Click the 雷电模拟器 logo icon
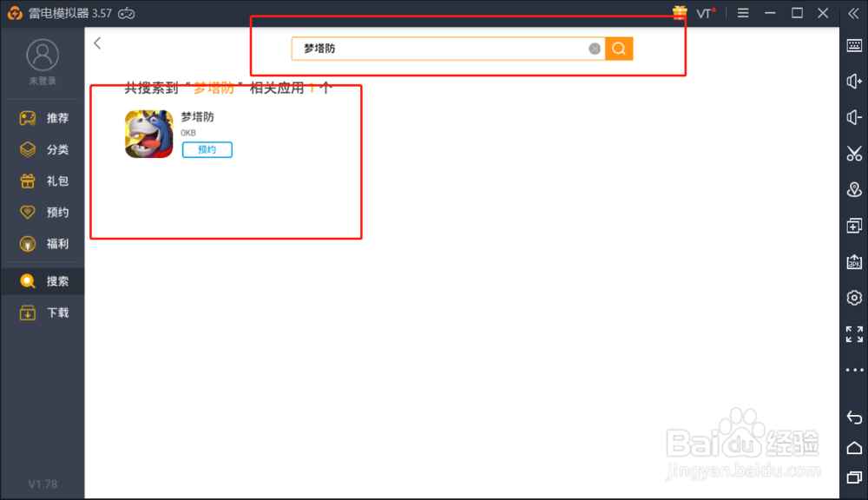 (x=15, y=13)
